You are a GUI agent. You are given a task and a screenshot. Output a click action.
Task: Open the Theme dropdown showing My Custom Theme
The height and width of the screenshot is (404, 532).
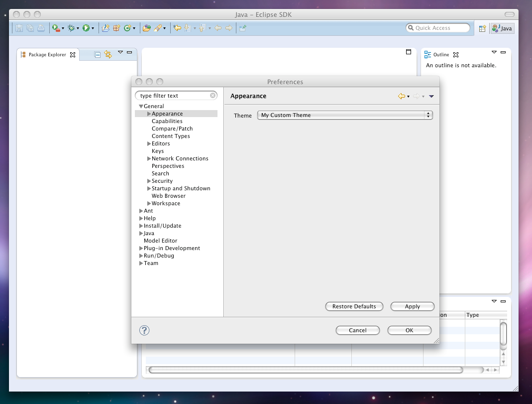coord(345,115)
